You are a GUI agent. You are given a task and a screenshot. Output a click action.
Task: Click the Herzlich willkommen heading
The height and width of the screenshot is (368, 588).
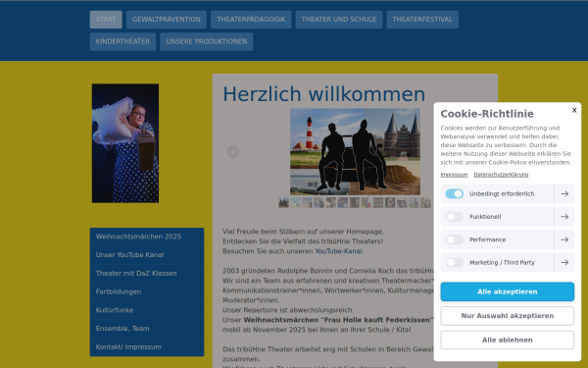coord(324,94)
